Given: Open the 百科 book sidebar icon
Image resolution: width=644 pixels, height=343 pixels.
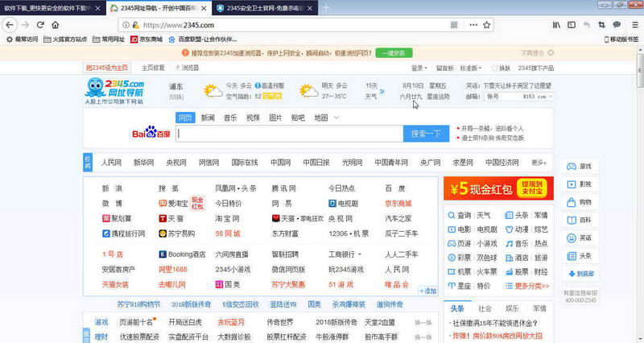Looking at the screenshot, I should coord(578,219).
